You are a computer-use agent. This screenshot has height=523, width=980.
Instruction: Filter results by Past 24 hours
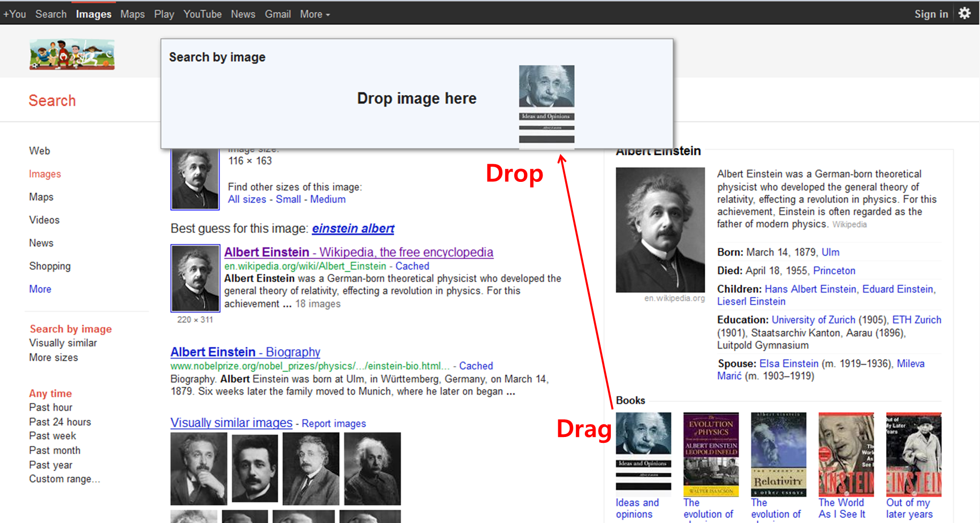tap(60, 422)
